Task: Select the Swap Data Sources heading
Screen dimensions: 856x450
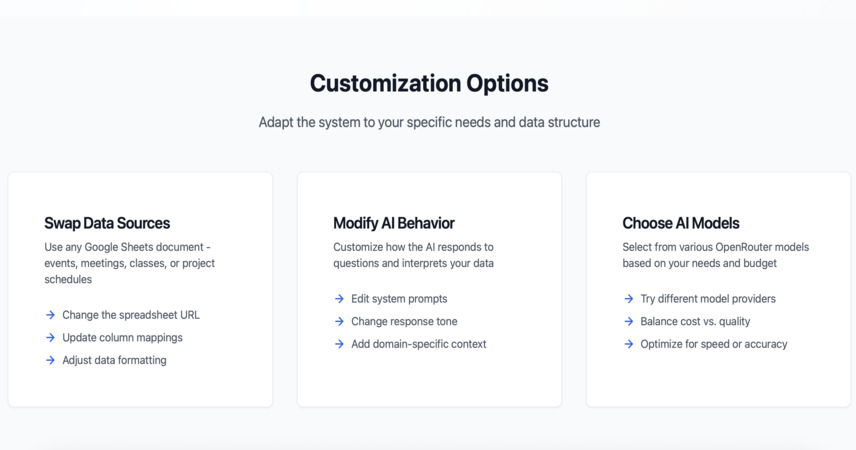Action: [x=107, y=223]
